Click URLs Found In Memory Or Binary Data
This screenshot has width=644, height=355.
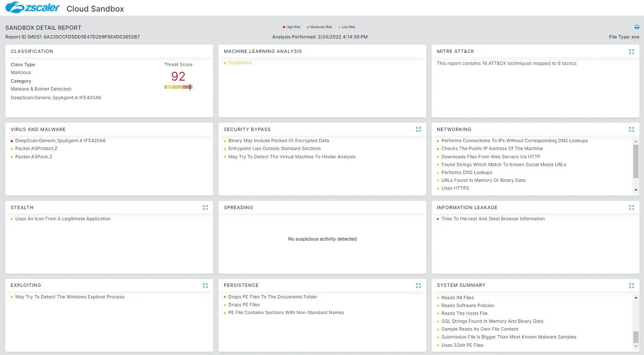pyautogui.click(x=483, y=181)
